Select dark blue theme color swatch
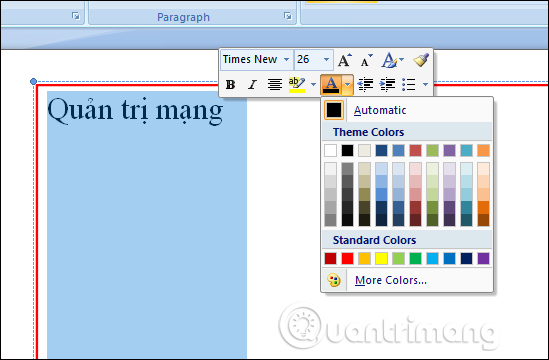The width and height of the screenshot is (549, 360). coord(381,151)
